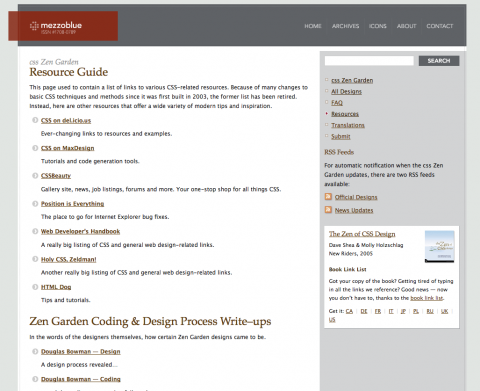Click the bullet icon beside Web Developer's Handbook

point(35,231)
